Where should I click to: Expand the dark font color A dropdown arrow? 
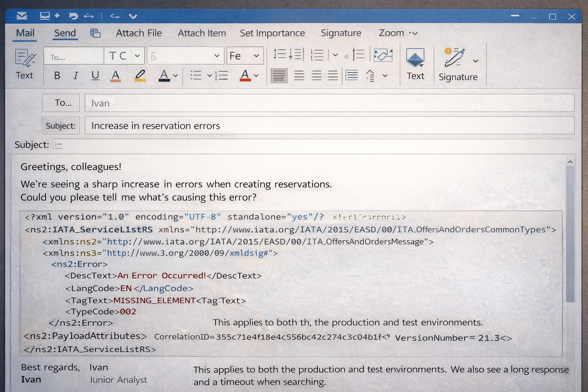click(x=175, y=76)
